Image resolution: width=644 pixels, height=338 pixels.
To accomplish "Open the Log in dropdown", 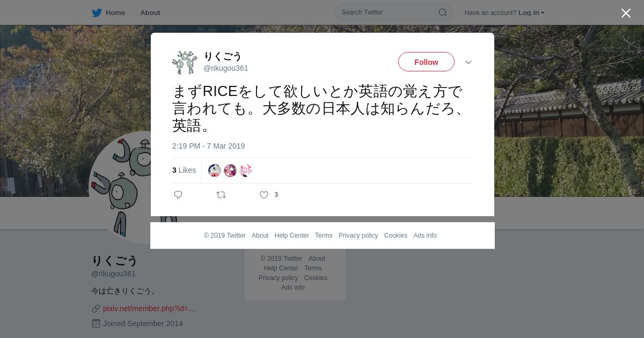I will [531, 12].
